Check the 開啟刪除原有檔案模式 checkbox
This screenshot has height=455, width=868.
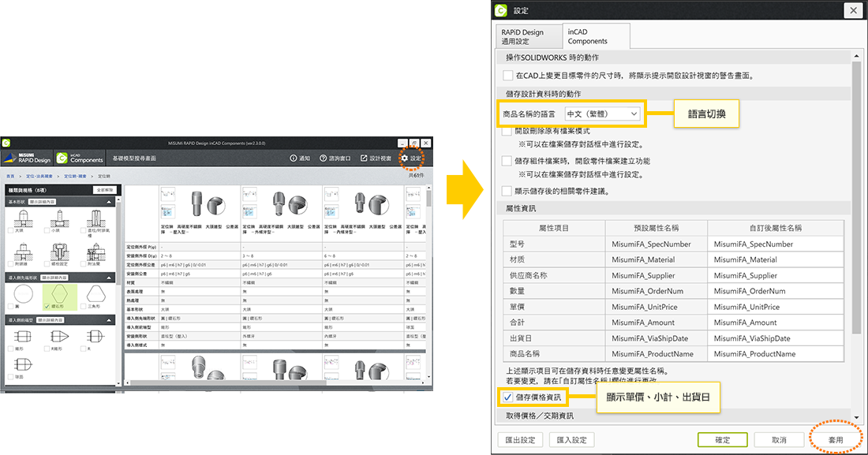(507, 131)
